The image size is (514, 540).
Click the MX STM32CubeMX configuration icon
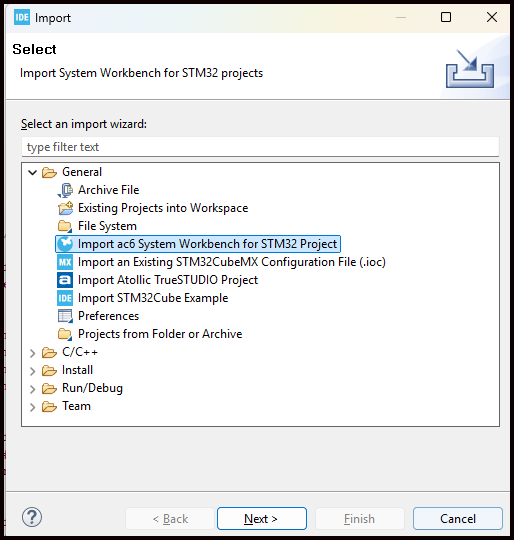pyautogui.click(x=65, y=262)
